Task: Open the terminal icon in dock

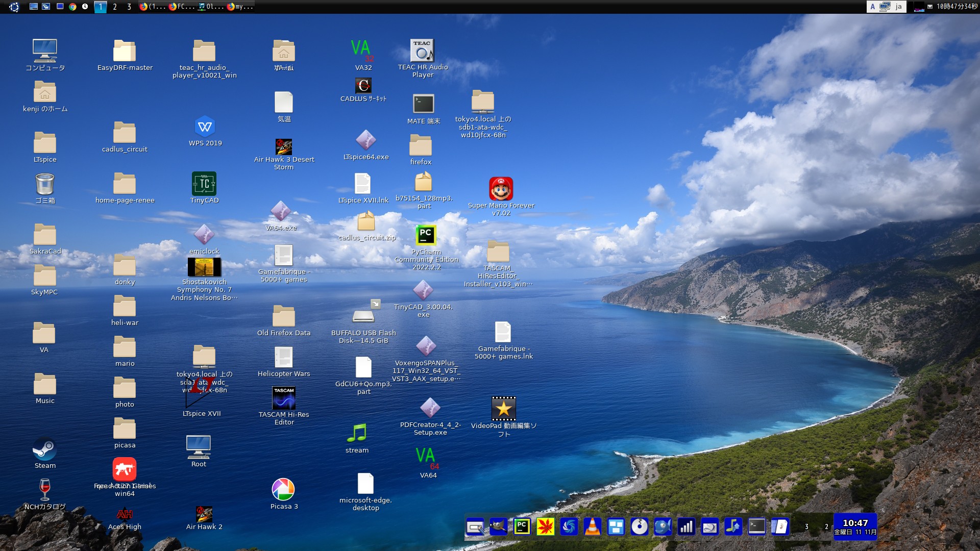Action: click(756, 527)
